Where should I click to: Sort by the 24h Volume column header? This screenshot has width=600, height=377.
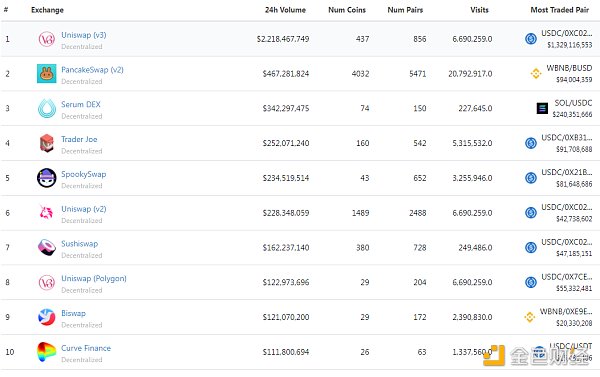click(x=285, y=10)
